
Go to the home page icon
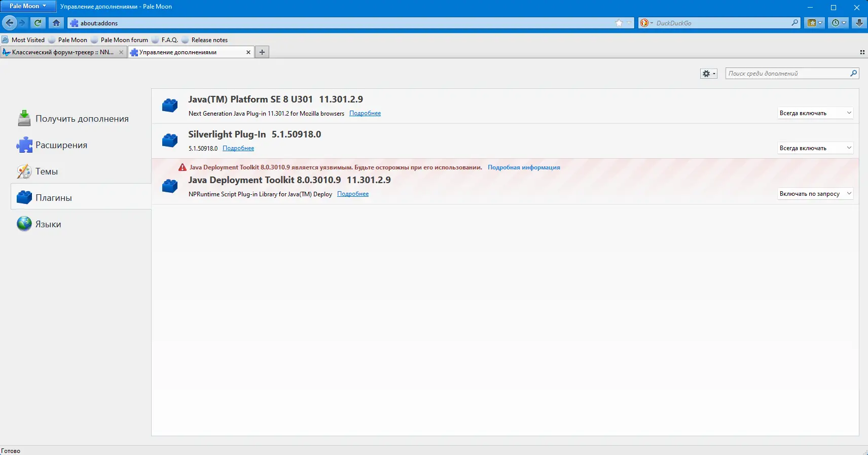click(56, 23)
